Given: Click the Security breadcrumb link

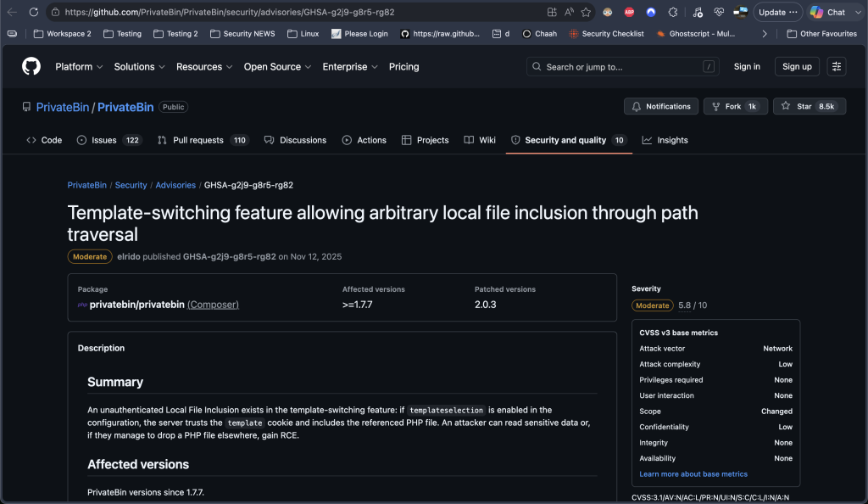Looking at the screenshot, I should coord(131,185).
